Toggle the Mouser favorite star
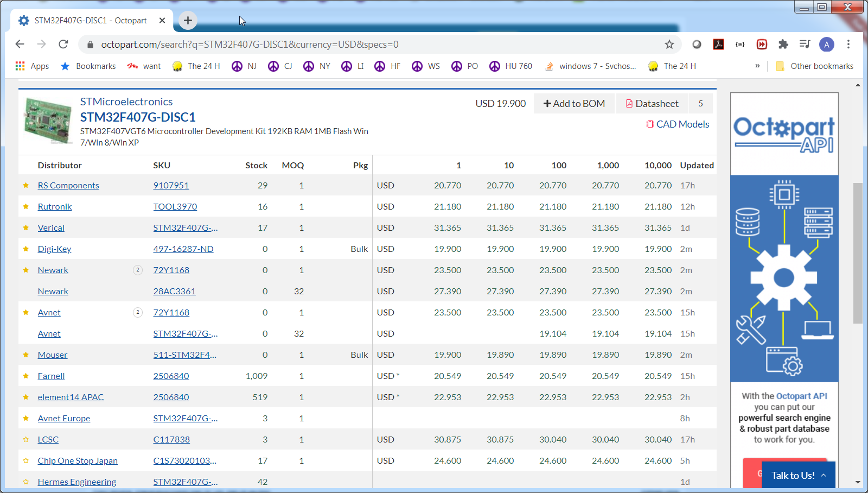Screen dimensions: 868x493 tap(25, 355)
